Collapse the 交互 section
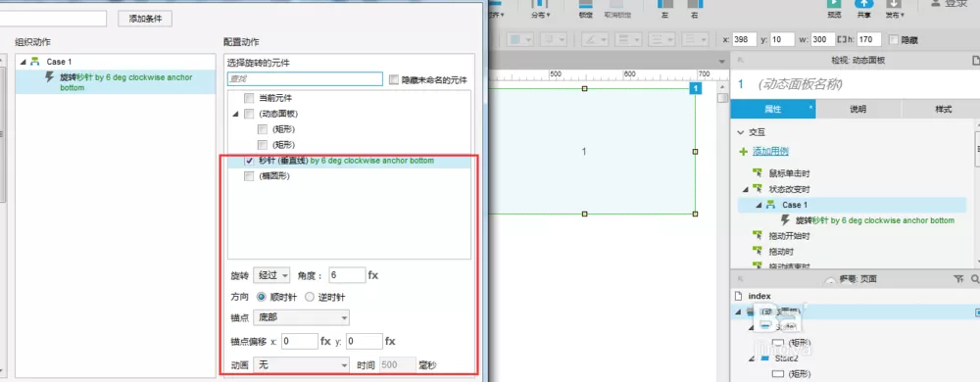This screenshot has height=382, width=980. pyautogui.click(x=741, y=132)
